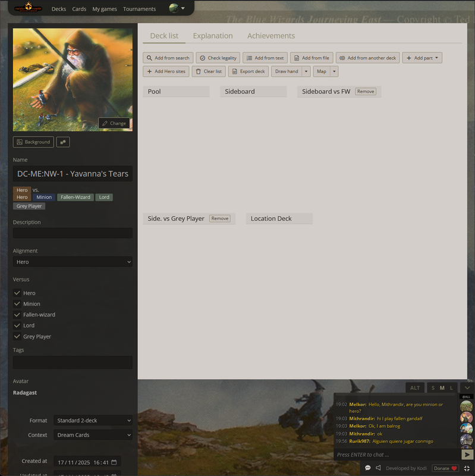Viewport: 475px width, 476px height.
Task: Open fourth user avatar in chat list
Action: point(466,440)
